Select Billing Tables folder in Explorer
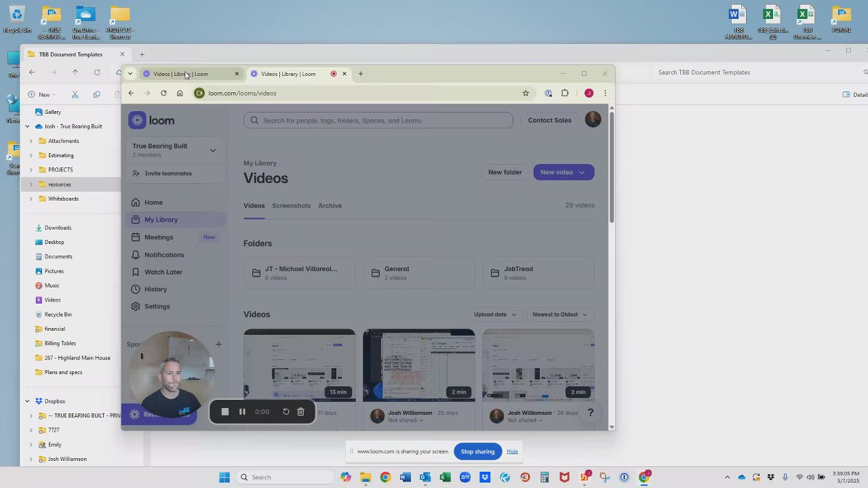868x488 pixels. (x=60, y=344)
